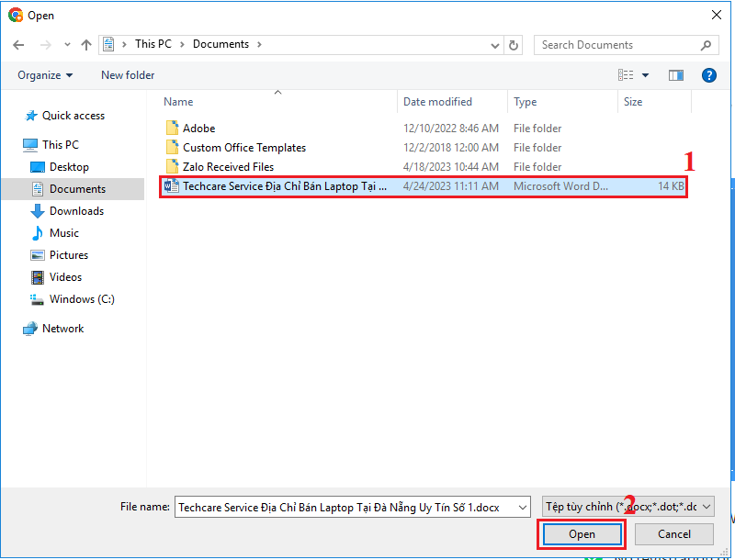Click Network in the navigation pane
Screen dimensions: 735x560
(62, 329)
